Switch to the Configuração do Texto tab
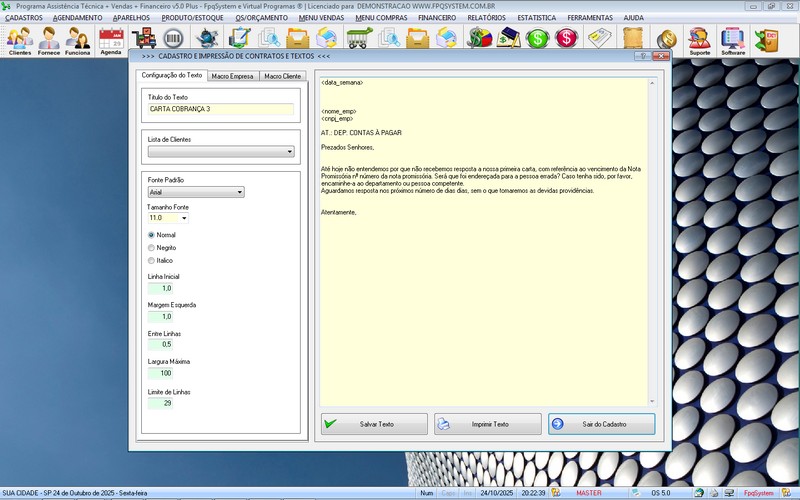The width and height of the screenshot is (800, 500). 172,76
